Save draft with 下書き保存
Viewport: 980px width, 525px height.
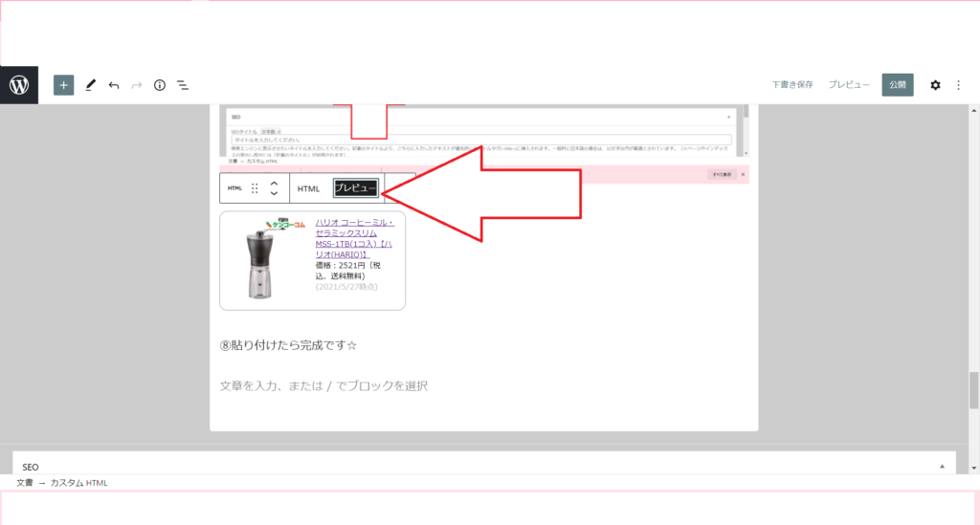[x=791, y=85]
